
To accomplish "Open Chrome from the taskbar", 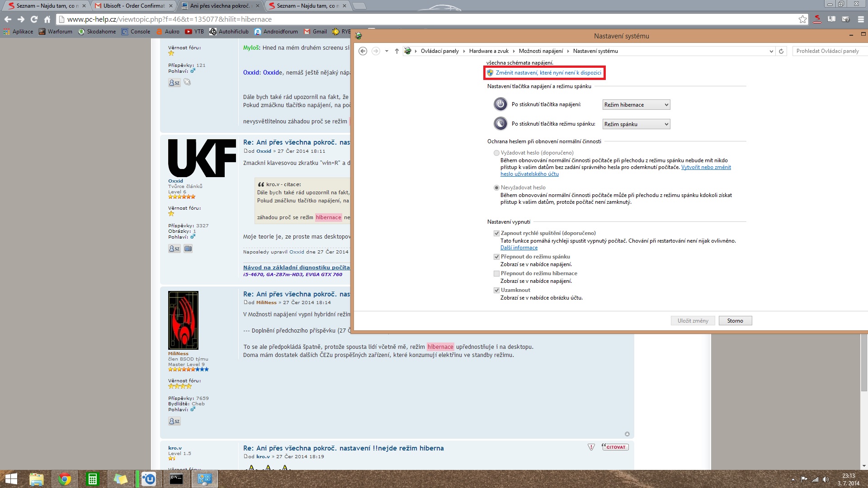I will pos(64,479).
